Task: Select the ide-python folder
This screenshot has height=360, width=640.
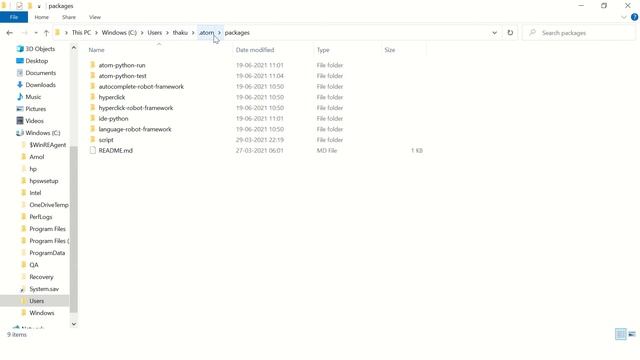Action: click(113, 118)
